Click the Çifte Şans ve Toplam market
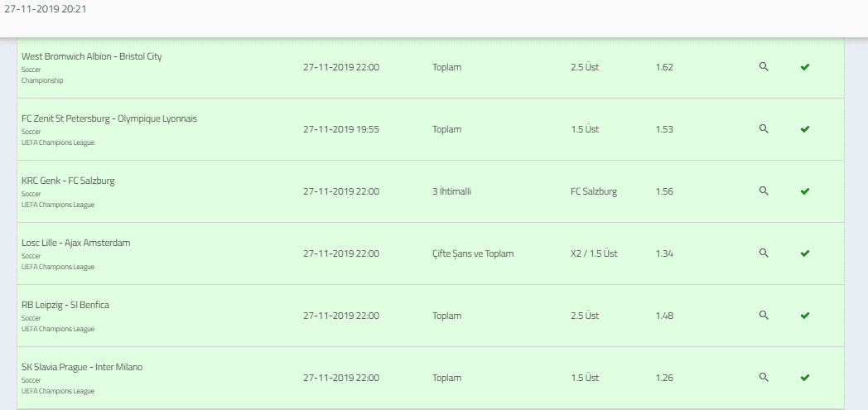 pos(473,254)
